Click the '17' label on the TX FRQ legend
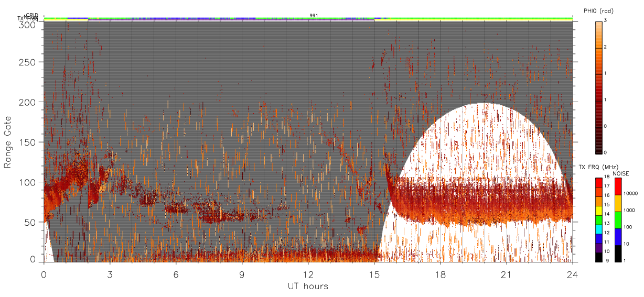This screenshot has width=644, height=297. click(x=607, y=186)
